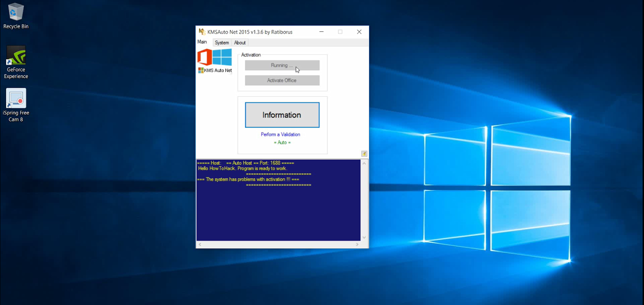Click the console's scroll up arrow
The image size is (644, 305).
pyautogui.click(x=364, y=163)
